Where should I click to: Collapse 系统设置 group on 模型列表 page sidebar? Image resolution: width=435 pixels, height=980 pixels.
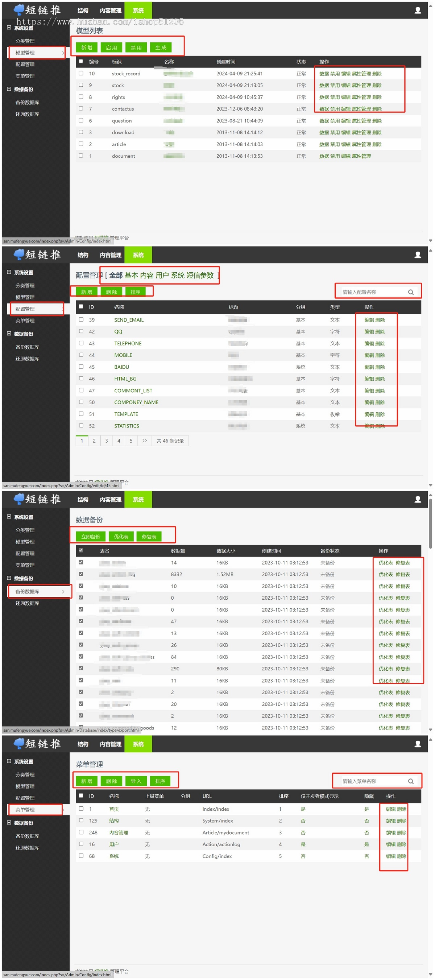coord(9,28)
